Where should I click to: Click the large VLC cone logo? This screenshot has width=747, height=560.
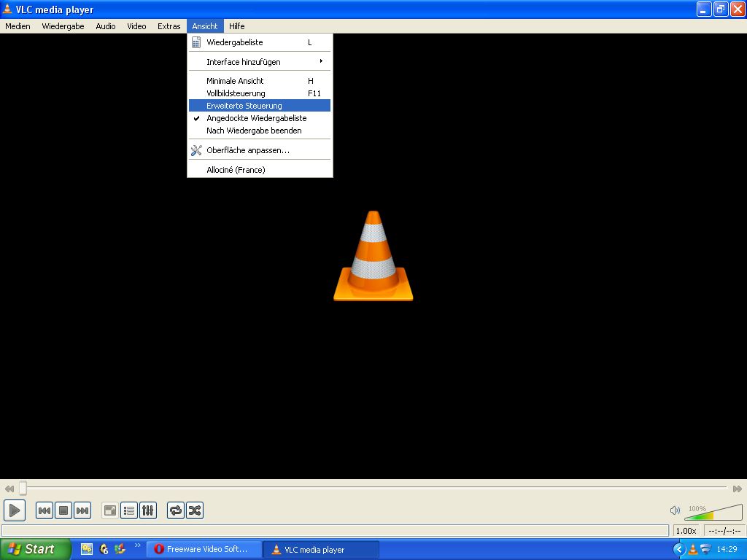(x=373, y=256)
